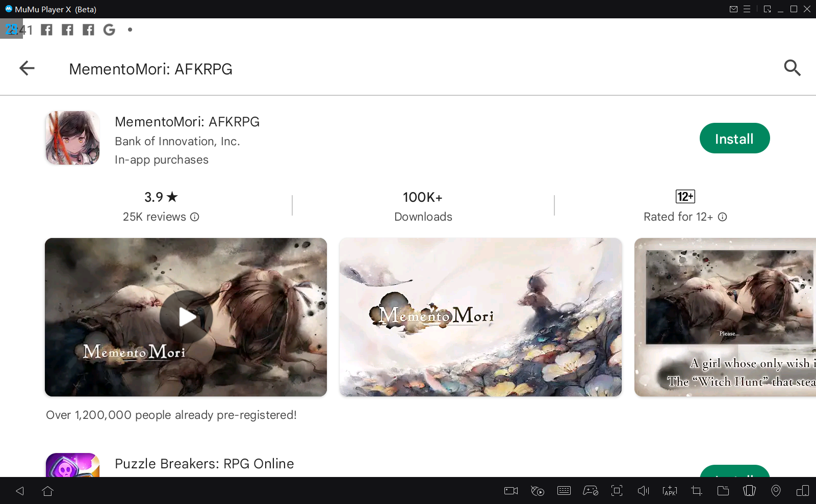The image size is (816, 504).
Task: Open the Puzzle Breakers app icon
Action: 72,465
